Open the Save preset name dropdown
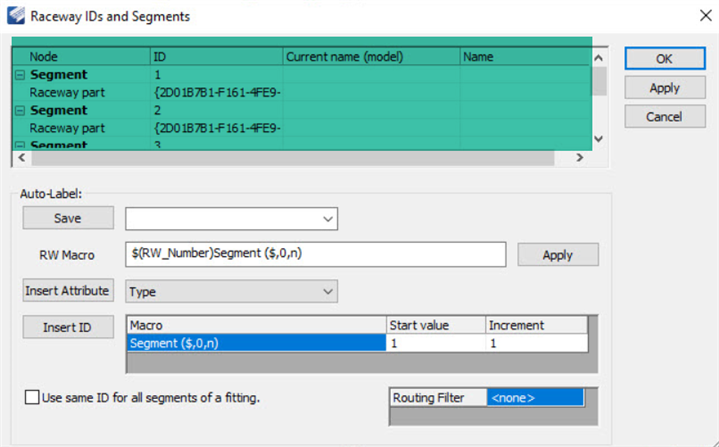This screenshot has height=447, width=719. point(327,218)
